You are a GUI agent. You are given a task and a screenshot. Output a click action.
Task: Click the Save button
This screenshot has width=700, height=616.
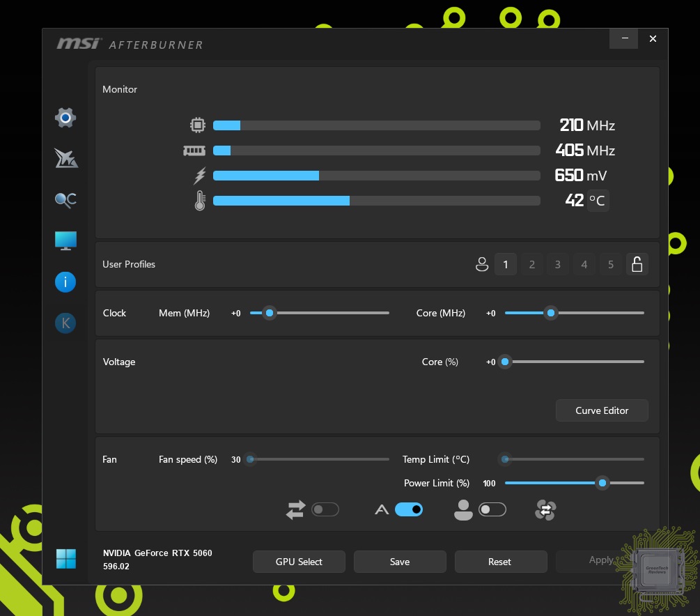tap(400, 562)
